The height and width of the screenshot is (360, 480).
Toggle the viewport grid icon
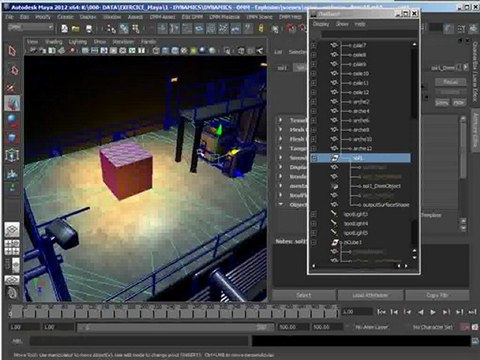click(x=85, y=51)
